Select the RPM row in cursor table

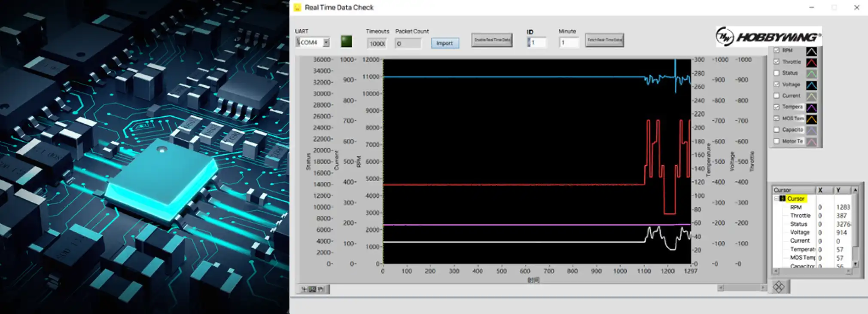(x=812, y=207)
